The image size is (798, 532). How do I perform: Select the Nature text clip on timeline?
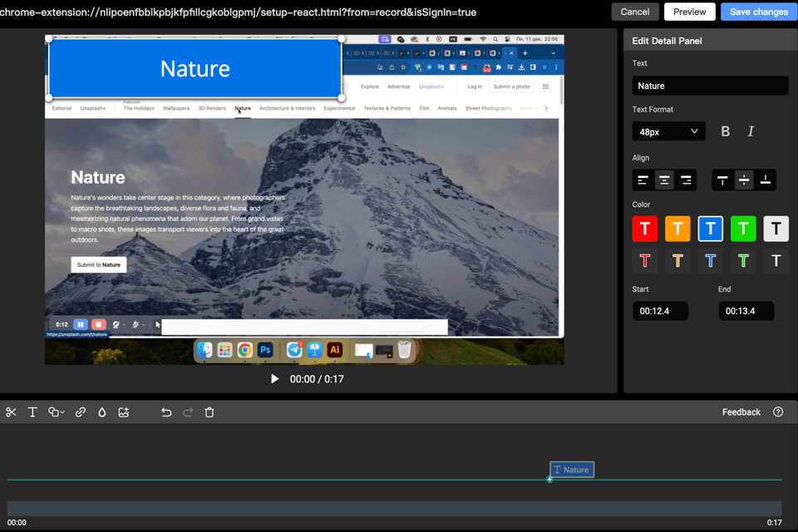click(572, 470)
